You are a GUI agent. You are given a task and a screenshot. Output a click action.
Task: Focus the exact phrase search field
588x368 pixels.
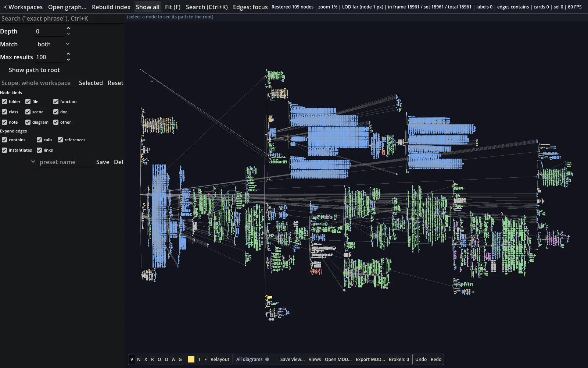point(62,18)
